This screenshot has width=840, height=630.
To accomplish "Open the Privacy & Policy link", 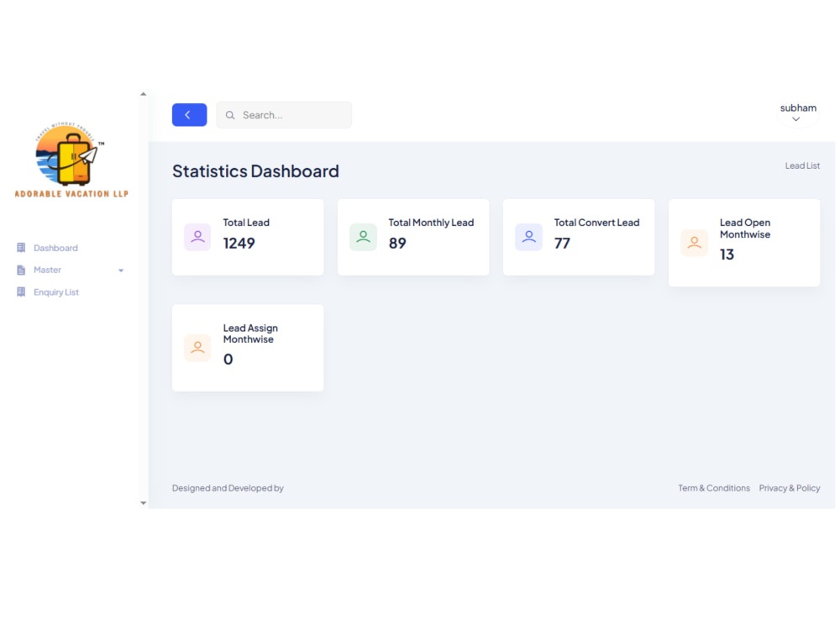I will pos(790,488).
